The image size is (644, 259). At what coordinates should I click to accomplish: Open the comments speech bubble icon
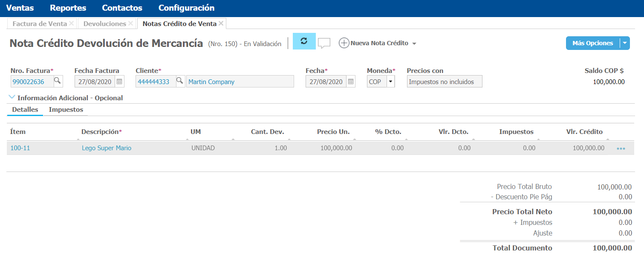click(x=324, y=43)
